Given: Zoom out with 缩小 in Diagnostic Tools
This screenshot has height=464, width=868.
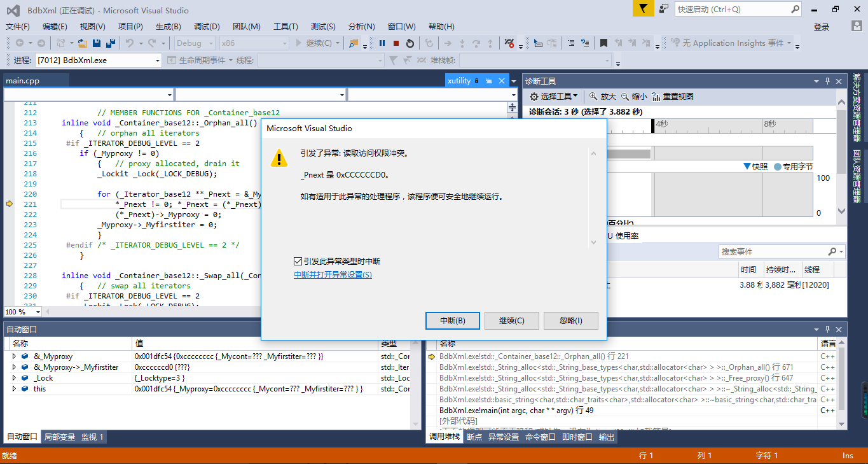Looking at the screenshot, I should point(634,97).
